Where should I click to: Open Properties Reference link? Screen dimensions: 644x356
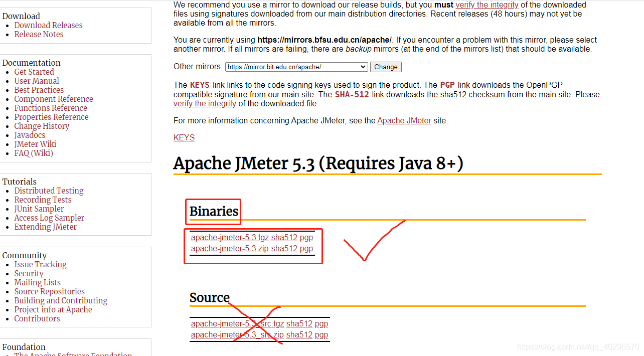(x=51, y=117)
